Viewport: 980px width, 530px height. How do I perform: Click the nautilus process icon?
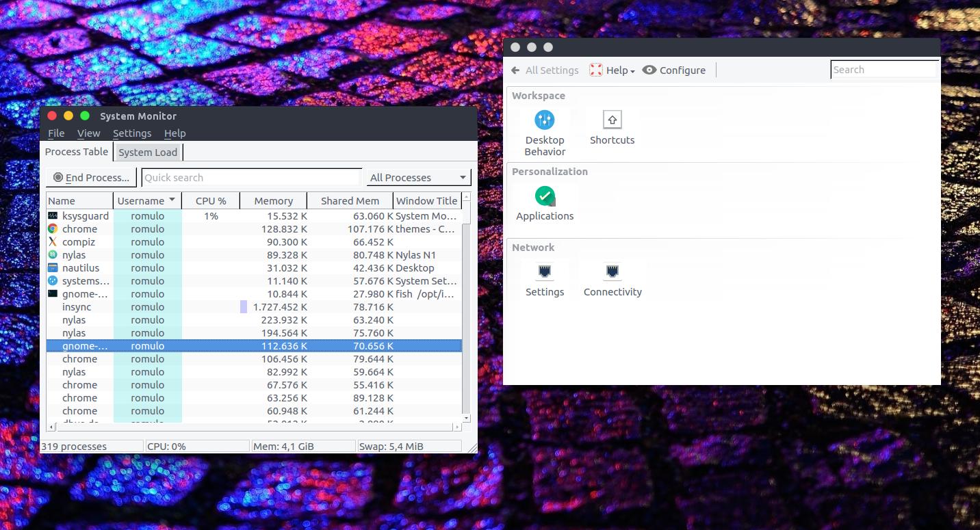[x=53, y=268]
